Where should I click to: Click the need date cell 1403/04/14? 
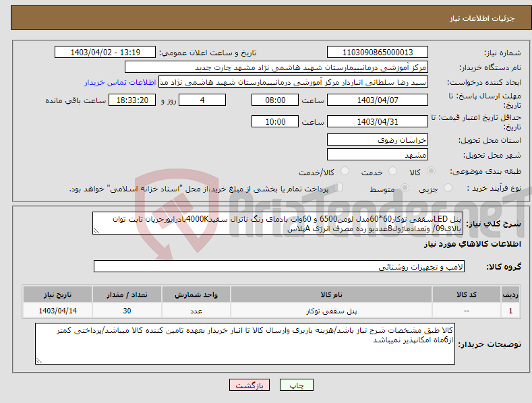click(x=58, y=311)
